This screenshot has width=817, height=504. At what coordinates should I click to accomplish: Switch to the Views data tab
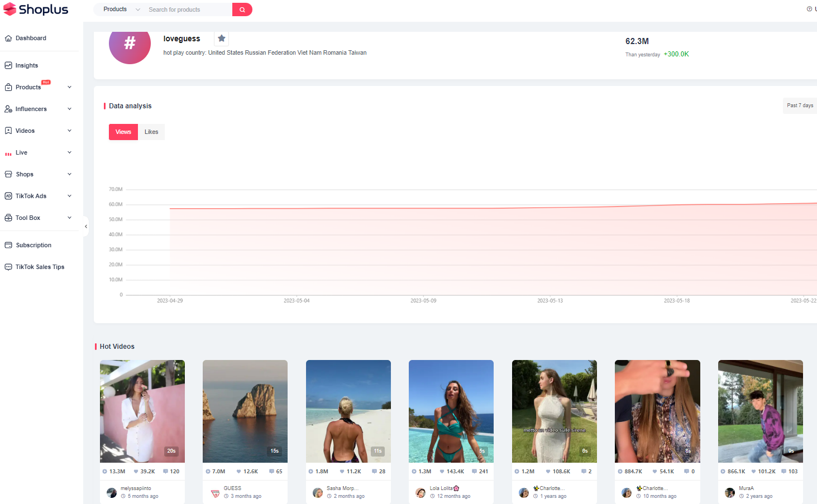[123, 132]
